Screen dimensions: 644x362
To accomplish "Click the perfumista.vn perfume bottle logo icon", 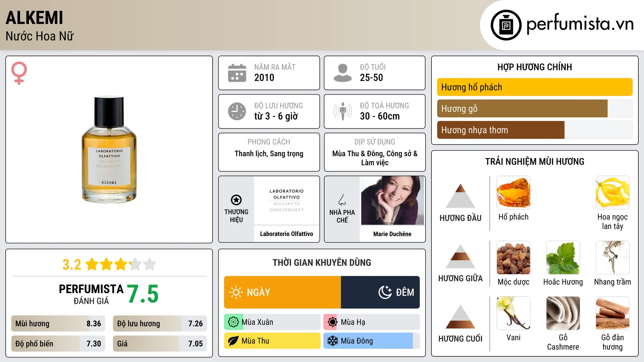I will pyautogui.click(x=506, y=25).
